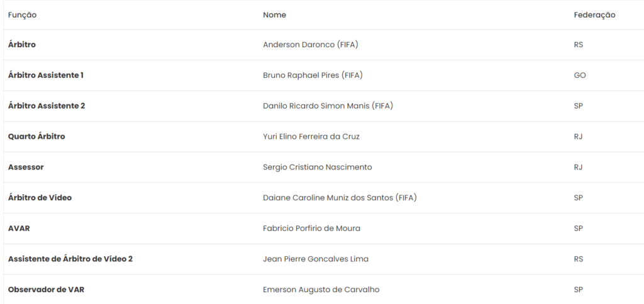Select Sergio Cristiano Nascimento name cell
The image size is (644, 304).
tap(317, 167)
